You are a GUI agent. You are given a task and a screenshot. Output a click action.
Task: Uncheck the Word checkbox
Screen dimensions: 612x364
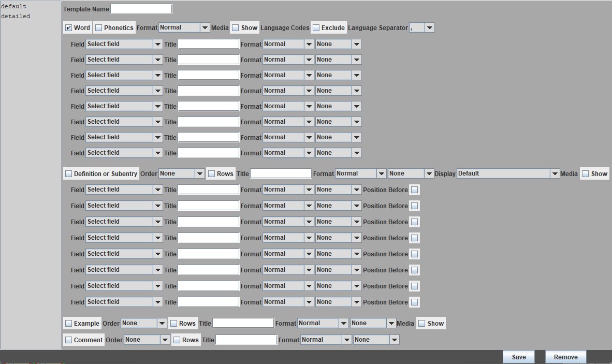pos(69,27)
